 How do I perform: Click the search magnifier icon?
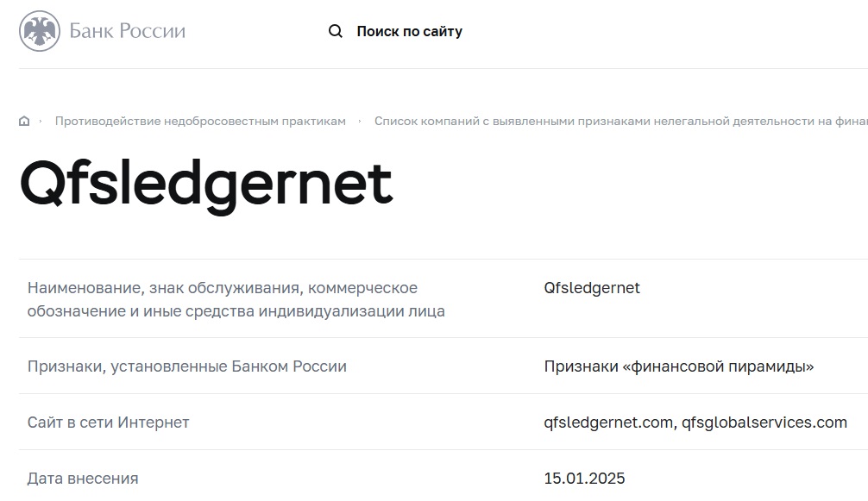(336, 32)
